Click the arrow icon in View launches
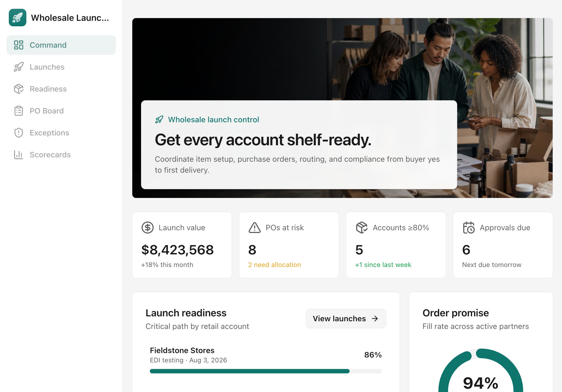This screenshot has height=392, width=562. tap(375, 319)
